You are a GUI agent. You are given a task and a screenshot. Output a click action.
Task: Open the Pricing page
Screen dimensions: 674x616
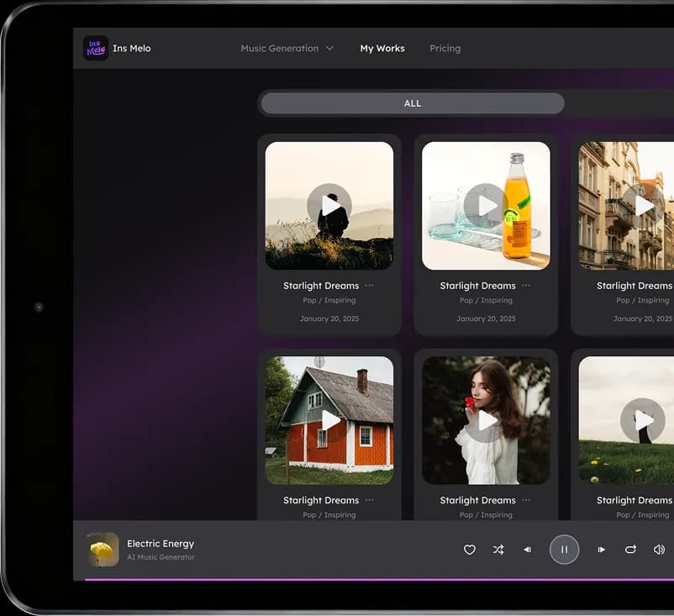(445, 48)
